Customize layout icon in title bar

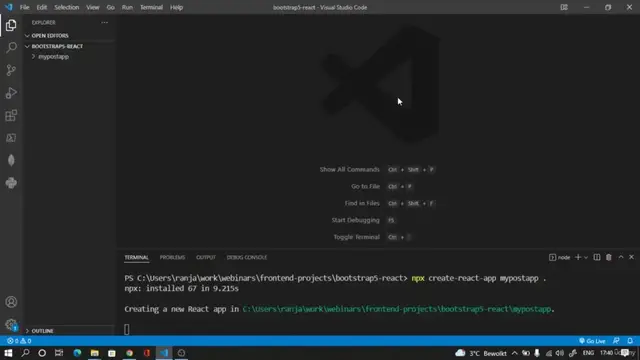point(564,7)
